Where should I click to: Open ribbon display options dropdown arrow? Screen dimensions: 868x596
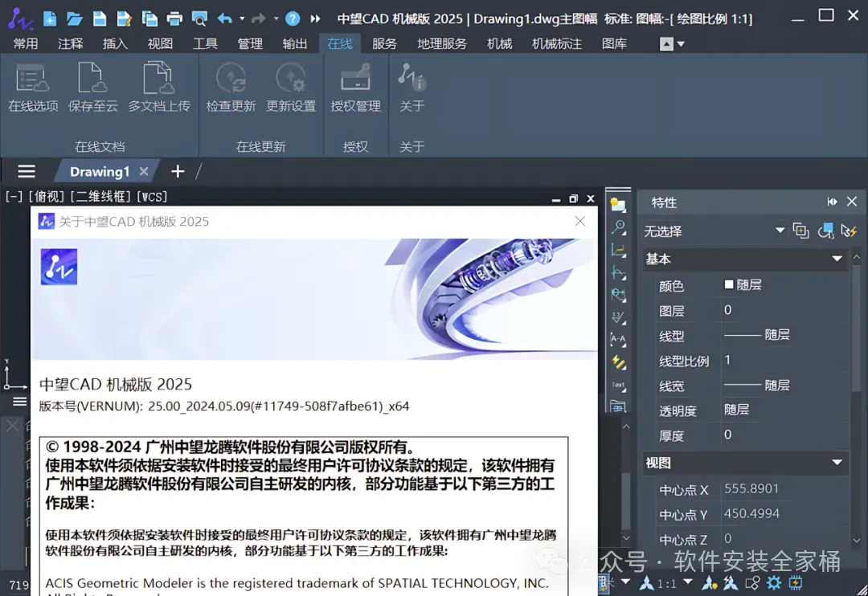[681, 43]
